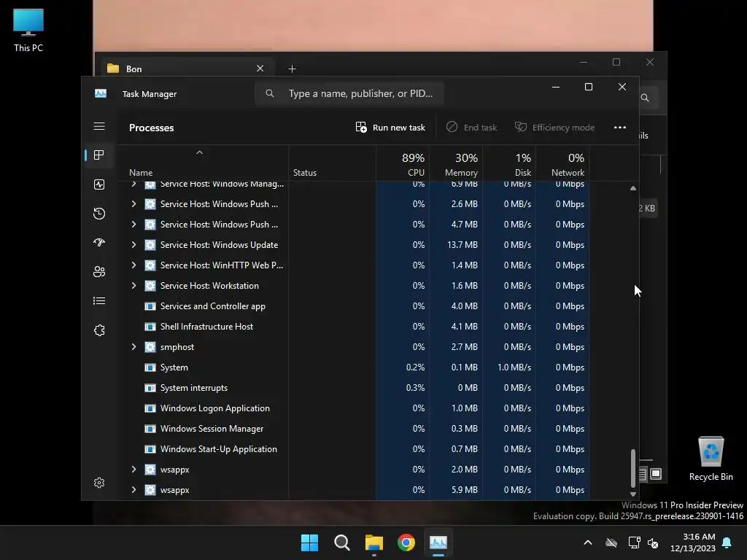The height and width of the screenshot is (560, 747).
Task: Open a new tab in File Explorer
Action: 292,69
